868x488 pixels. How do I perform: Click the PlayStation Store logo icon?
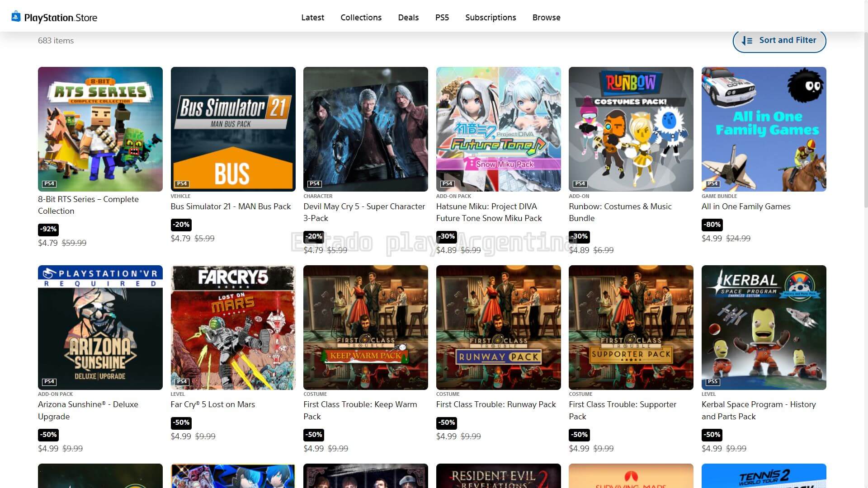[16, 17]
